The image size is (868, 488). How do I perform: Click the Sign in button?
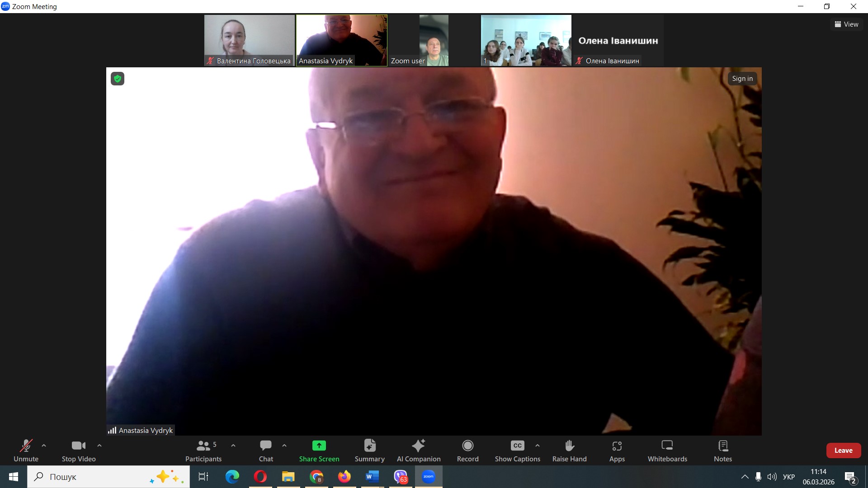tap(742, 79)
